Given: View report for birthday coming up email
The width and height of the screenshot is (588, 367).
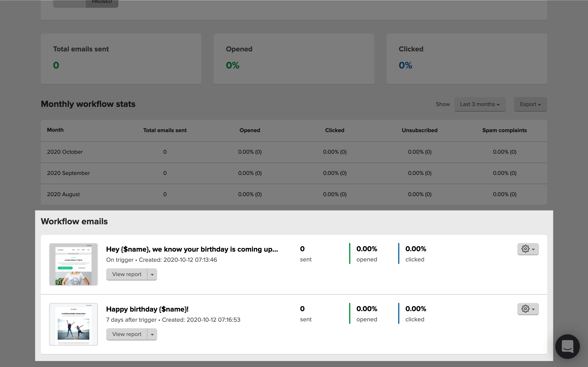Looking at the screenshot, I should click(x=127, y=274).
